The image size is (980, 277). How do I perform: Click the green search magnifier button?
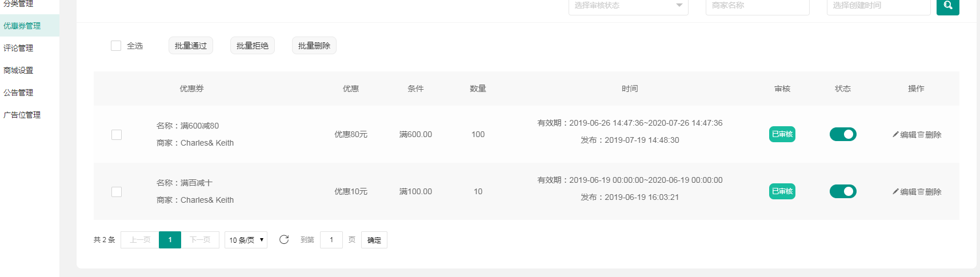coord(947,6)
